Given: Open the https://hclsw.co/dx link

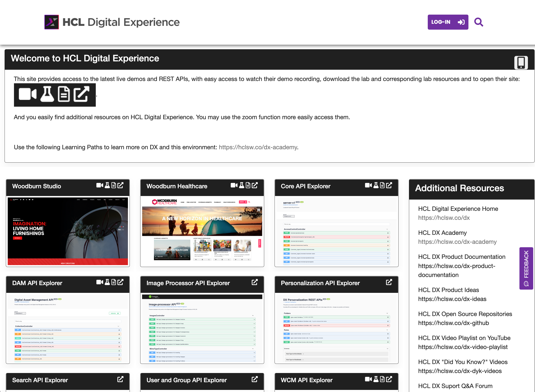Looking at the screenshot, I should tap(444, 218).
